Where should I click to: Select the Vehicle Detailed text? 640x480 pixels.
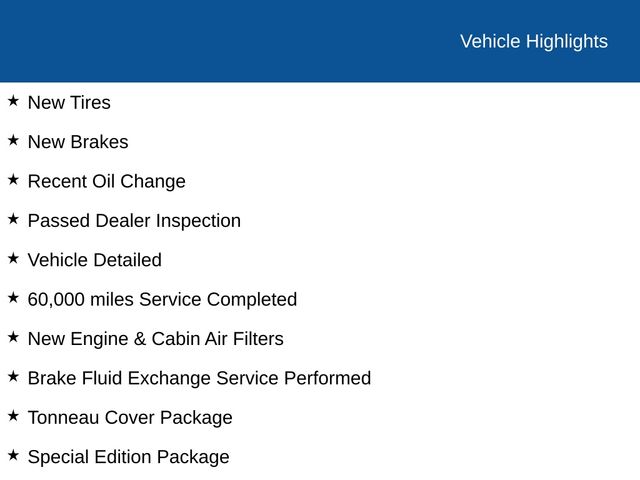coord(95,260)
